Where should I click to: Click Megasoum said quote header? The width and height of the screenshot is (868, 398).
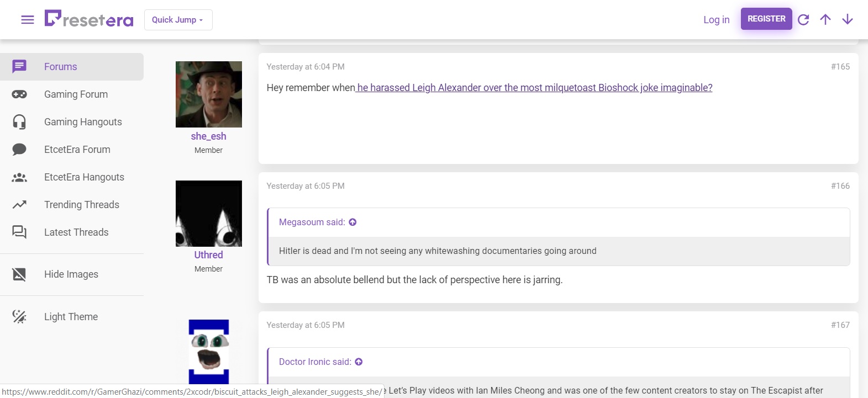(312, 222)
